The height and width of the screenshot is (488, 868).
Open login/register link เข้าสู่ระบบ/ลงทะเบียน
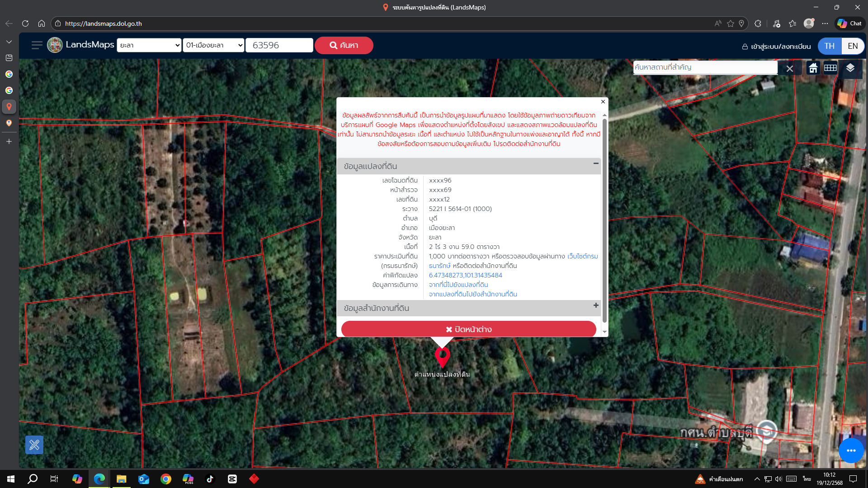776,47
